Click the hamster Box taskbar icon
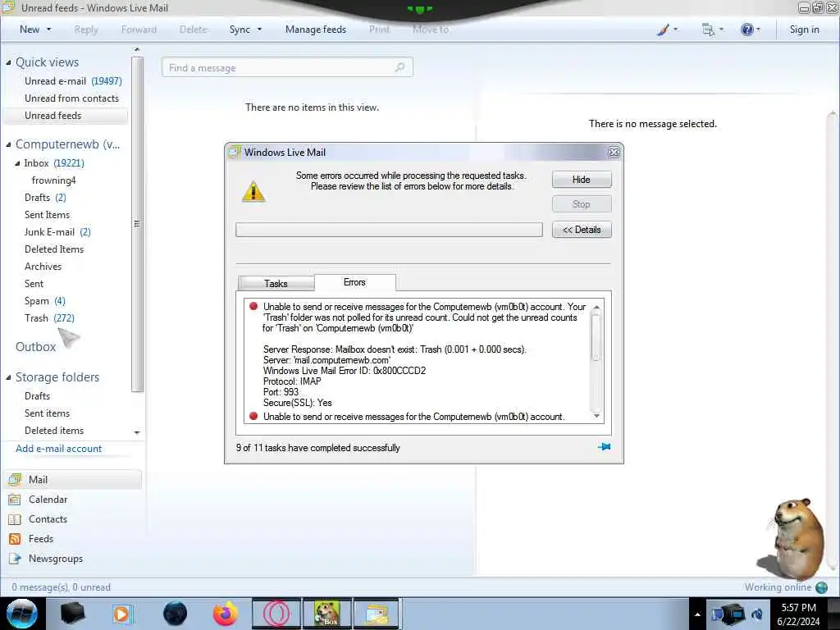840x630 pixels. point(326,614)
